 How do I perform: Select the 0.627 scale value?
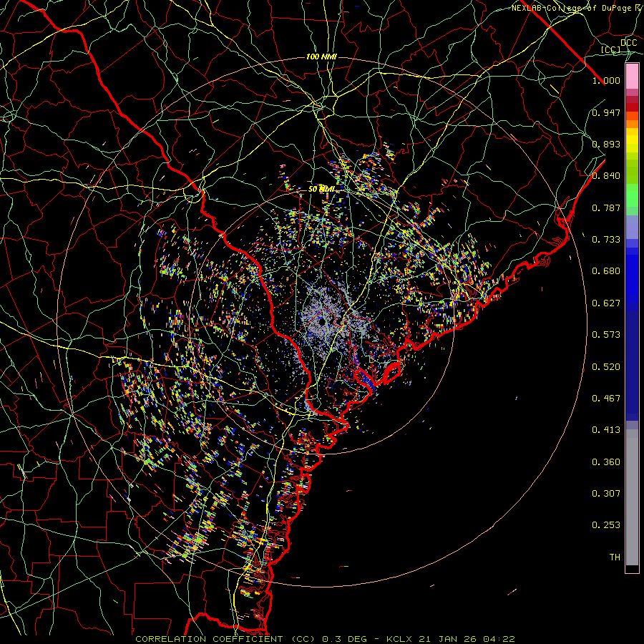pos(606,303)
